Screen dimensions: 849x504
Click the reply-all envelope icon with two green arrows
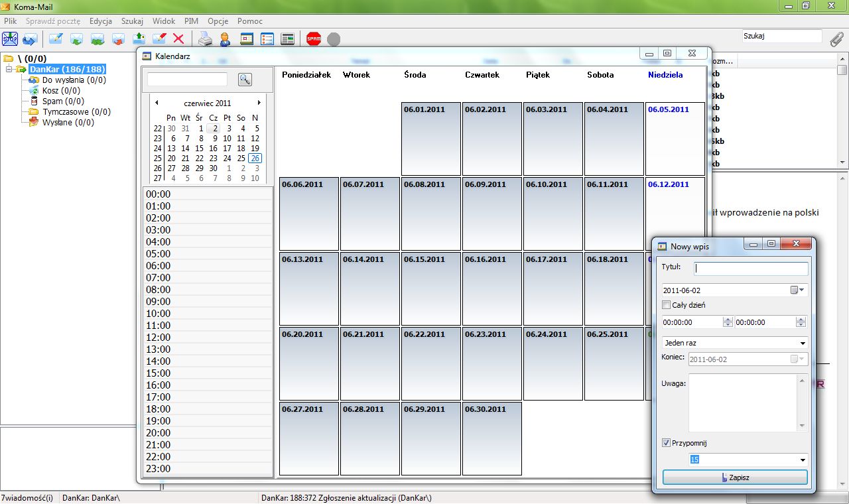click(x=98, y=39)
